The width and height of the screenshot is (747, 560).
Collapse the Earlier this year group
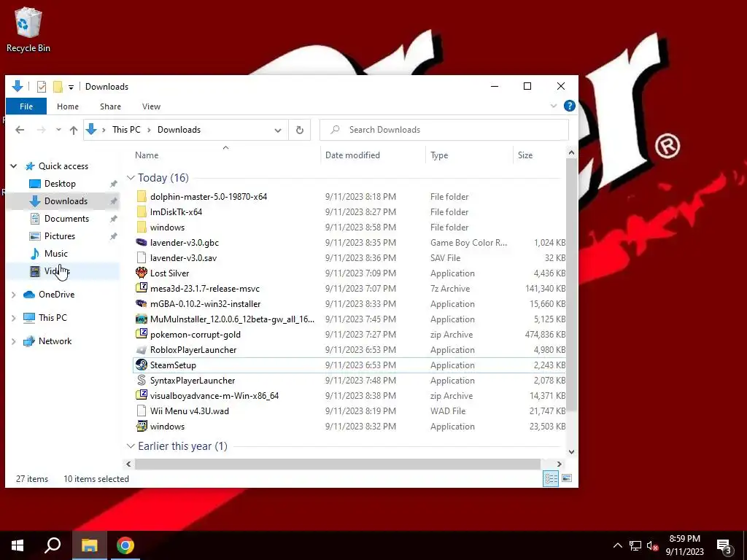[x=131, y=446]
